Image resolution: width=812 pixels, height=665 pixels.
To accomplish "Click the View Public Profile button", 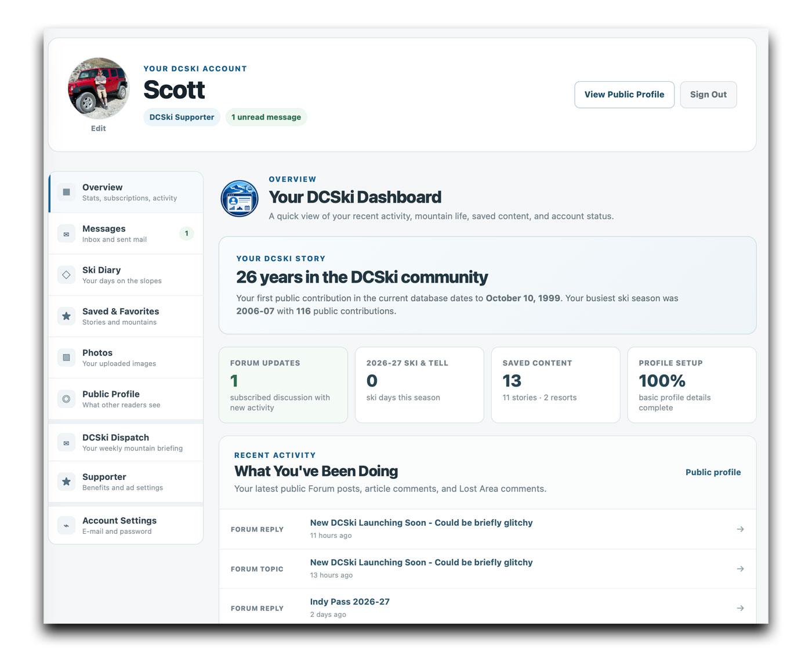I will [624, 95].
